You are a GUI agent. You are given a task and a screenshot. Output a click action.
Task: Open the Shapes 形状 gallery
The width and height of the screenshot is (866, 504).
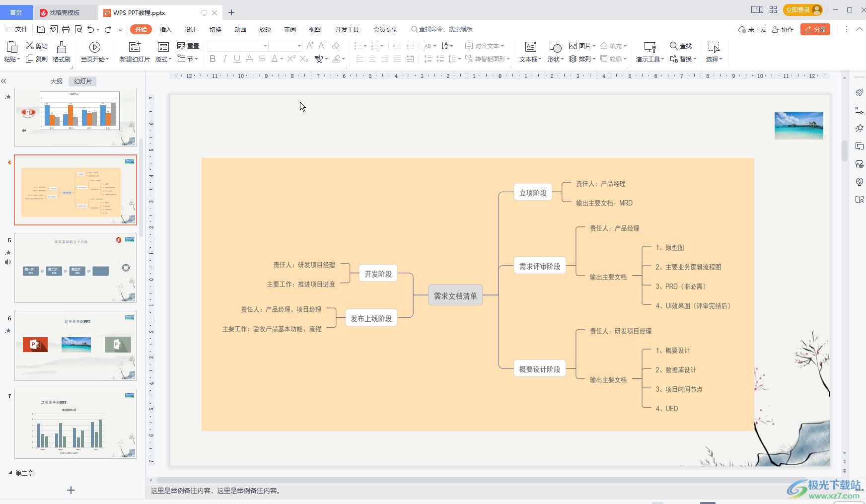(555, 52)
